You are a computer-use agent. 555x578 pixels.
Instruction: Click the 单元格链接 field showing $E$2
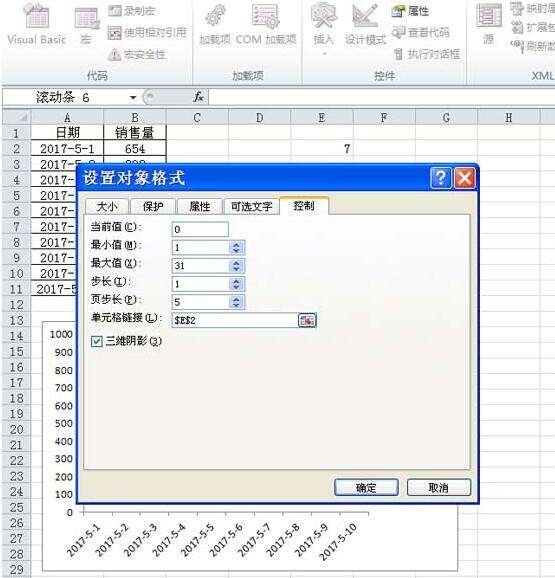click(x=235, y=320)
